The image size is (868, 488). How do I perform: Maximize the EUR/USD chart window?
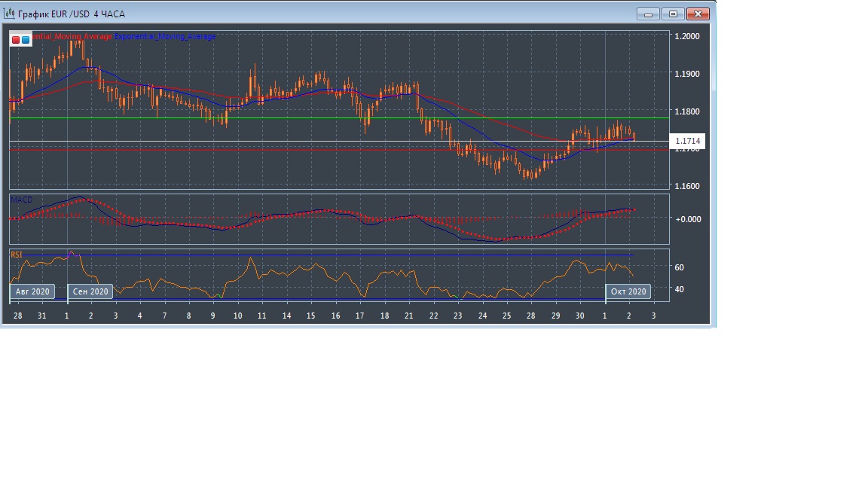tap(673, 14)
